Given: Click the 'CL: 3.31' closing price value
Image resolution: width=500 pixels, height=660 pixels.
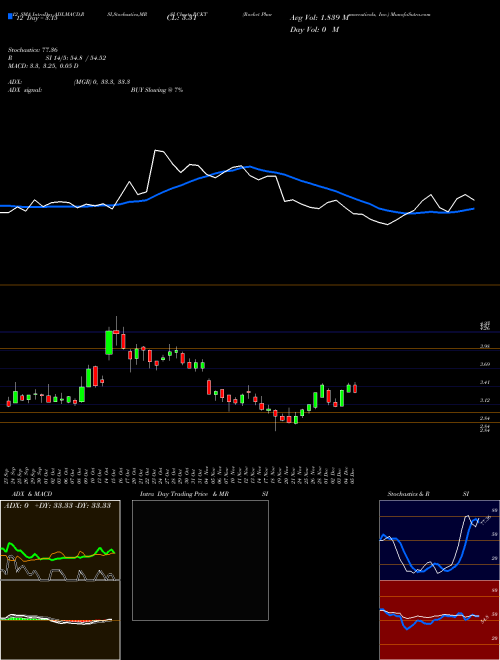Looking at the screenshot, I should [182, 18].
